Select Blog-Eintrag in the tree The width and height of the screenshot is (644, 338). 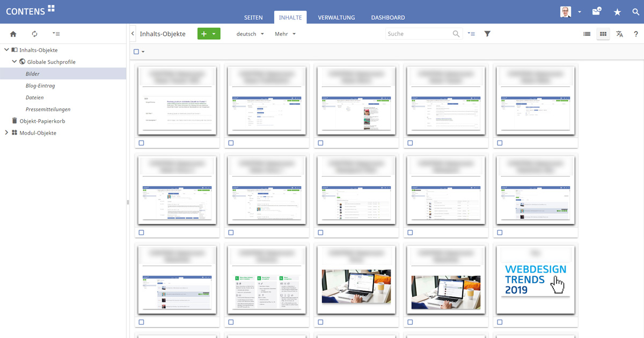point(40,85)
